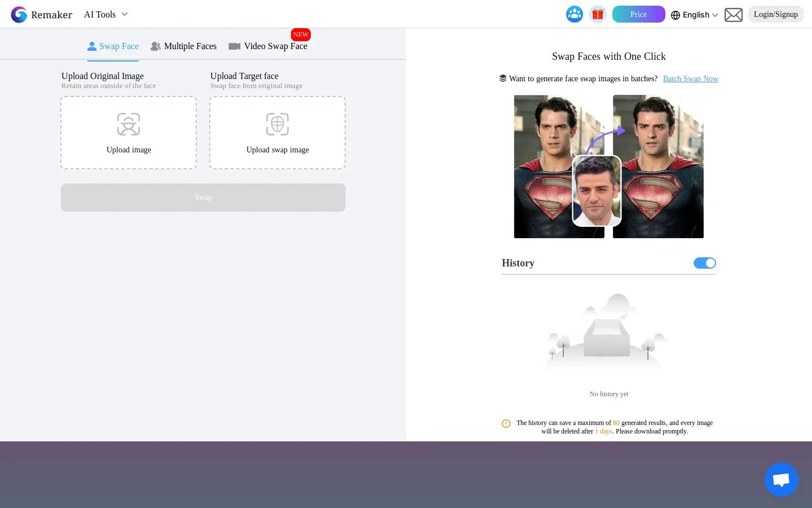This screenshot has height=508, width=812.
Task: Click the person icon on Swap Face tab
Action: (x=92, y=46)
